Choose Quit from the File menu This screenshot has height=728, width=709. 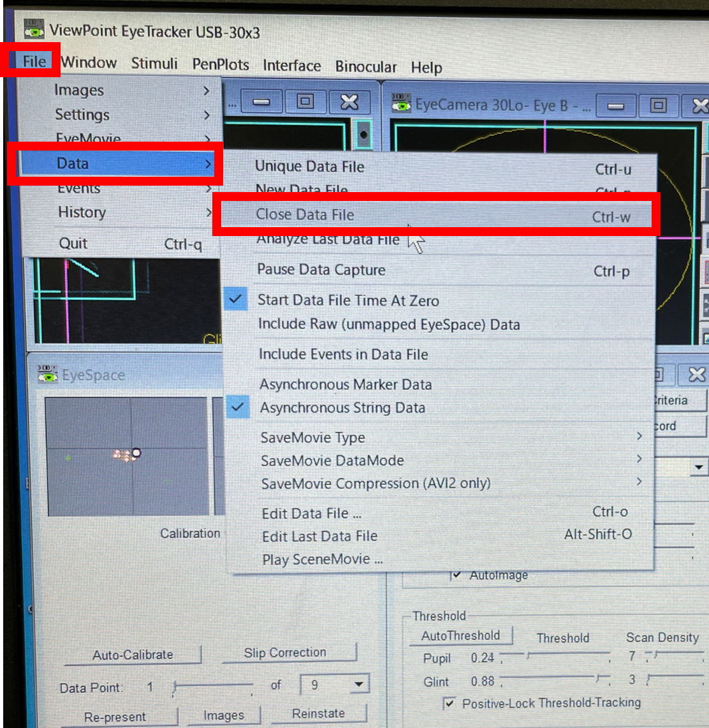click(119, 243)
